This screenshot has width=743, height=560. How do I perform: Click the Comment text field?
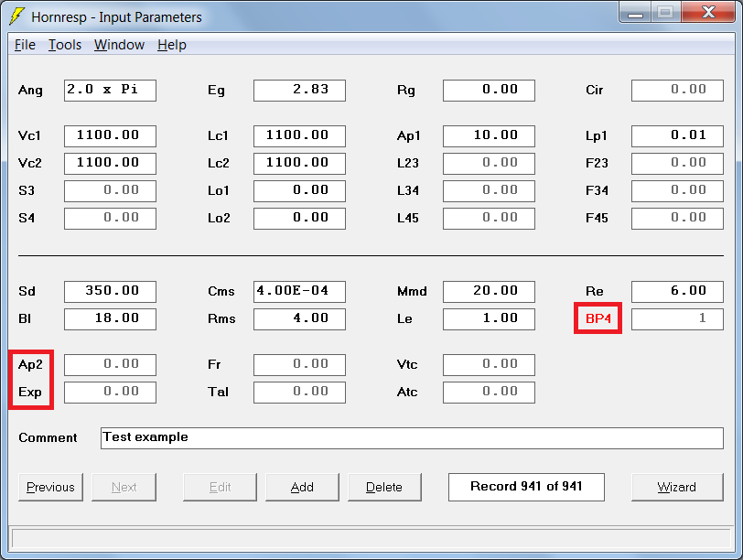click(x=412, y=438)
